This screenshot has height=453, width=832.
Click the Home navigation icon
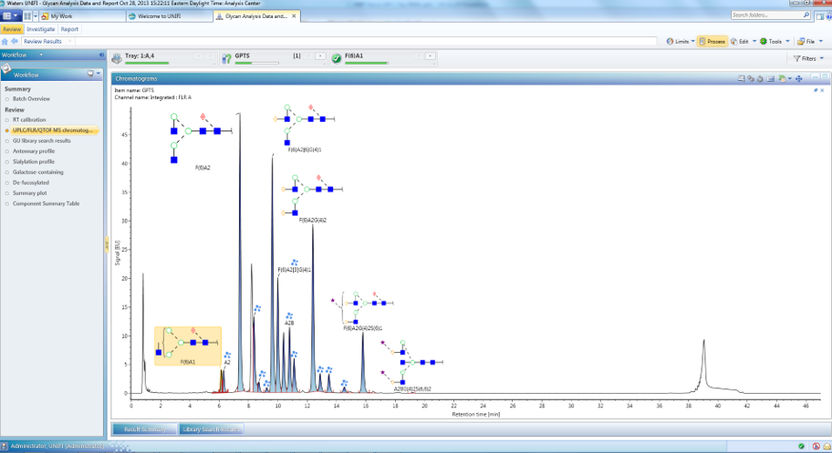tap(5, 41)
